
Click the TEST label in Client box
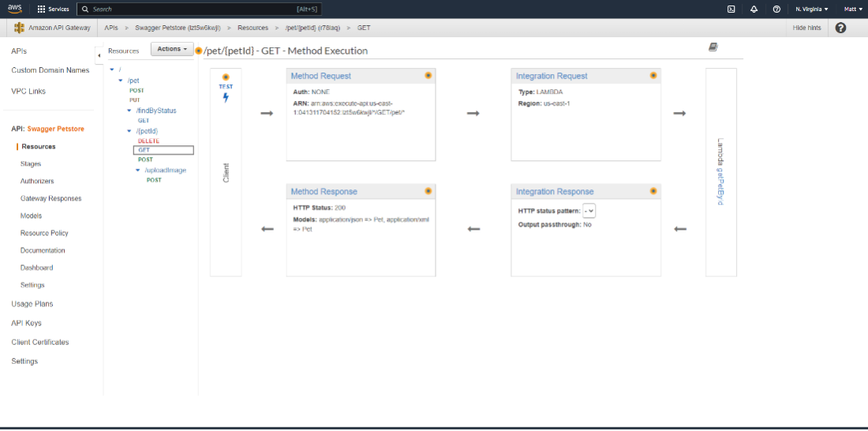226,87
